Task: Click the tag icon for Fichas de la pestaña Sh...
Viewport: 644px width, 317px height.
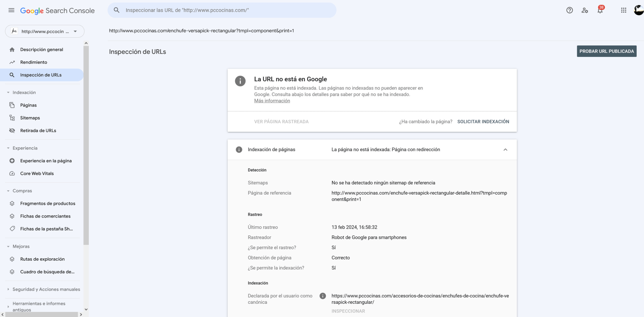Action: [12, 229]
